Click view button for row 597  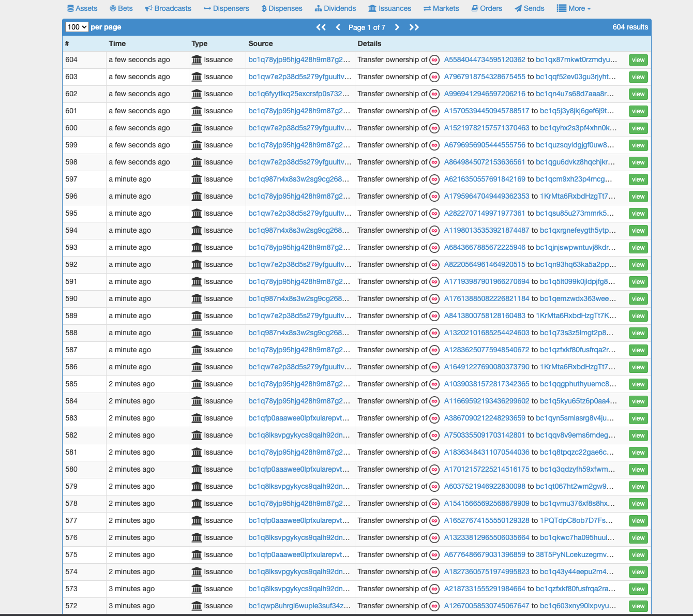[x=638, y=179]
